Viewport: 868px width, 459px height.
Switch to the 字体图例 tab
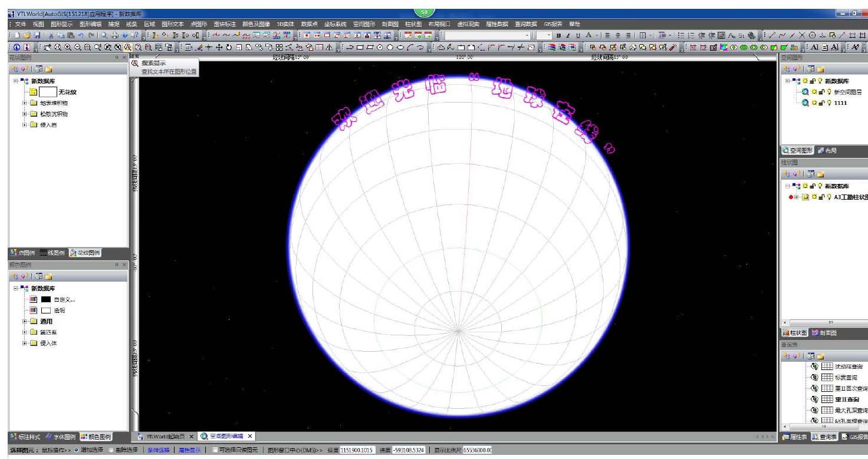61,437
